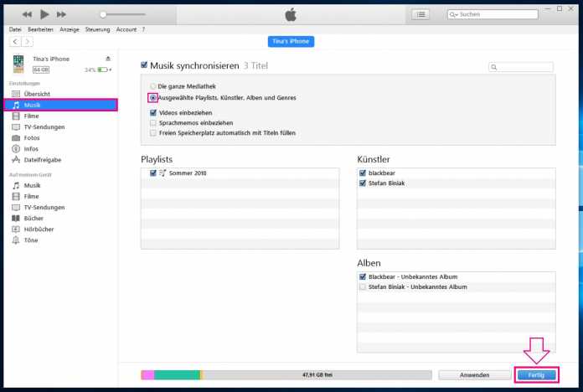Open the Steuerung menu
This screenshot has height=392, width=583.
(x=97, y=29)
